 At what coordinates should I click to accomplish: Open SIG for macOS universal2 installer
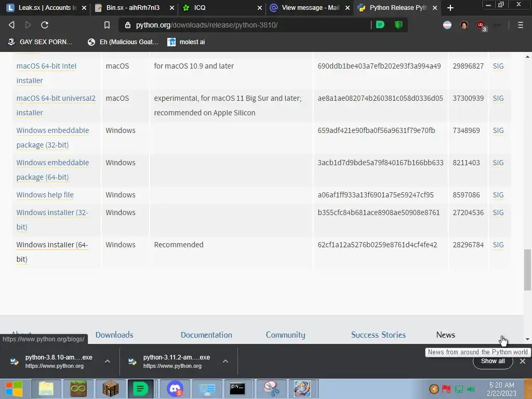tap(498, 98)
